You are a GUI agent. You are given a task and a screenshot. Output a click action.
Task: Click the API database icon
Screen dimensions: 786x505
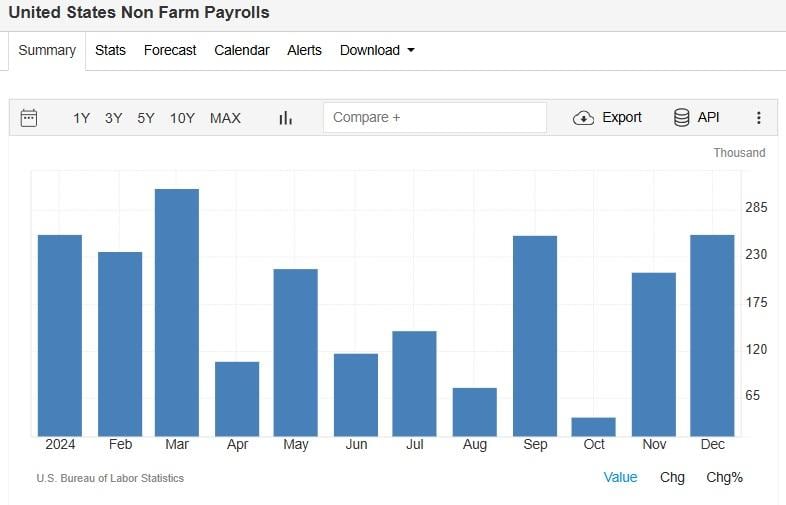pos(682,118)
